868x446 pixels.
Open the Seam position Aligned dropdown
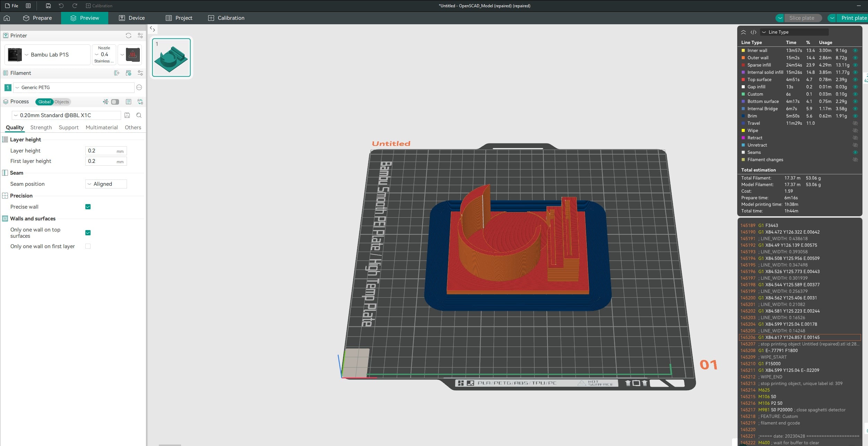(106, 184)
